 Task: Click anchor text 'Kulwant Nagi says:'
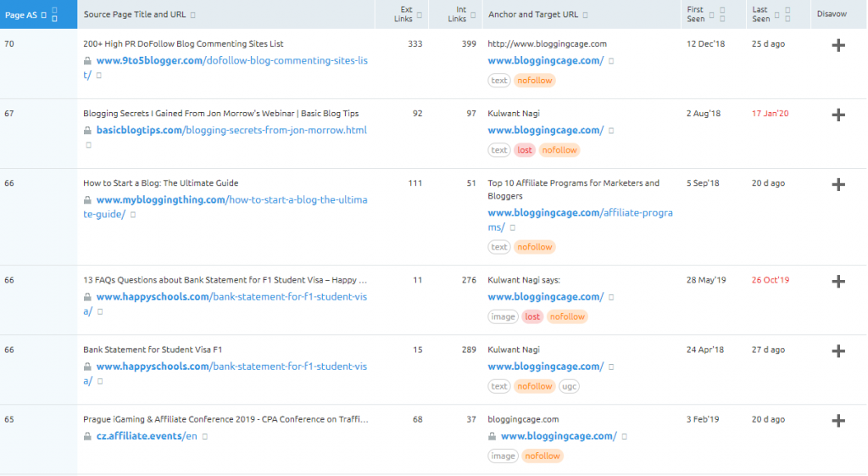[524, 280]
